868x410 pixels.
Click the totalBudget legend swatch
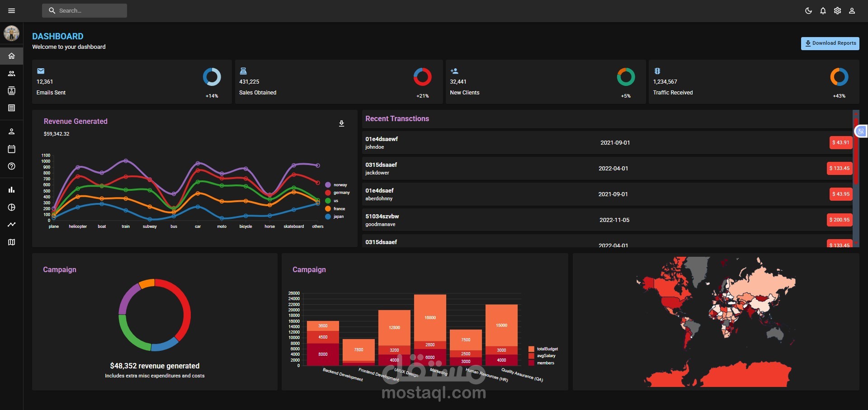531,349
